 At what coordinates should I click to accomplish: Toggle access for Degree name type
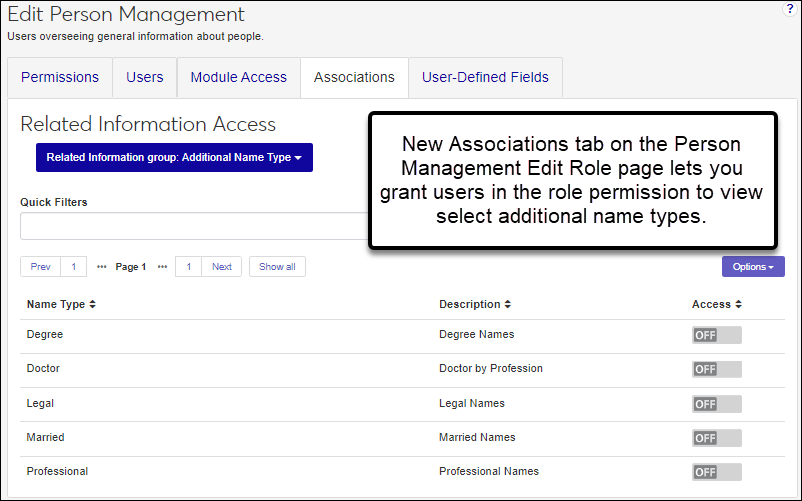[716, 335]
